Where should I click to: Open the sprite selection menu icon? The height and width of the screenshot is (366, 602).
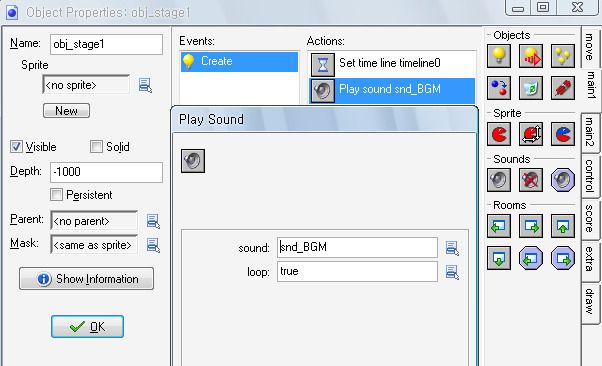(x=145, y=85)
